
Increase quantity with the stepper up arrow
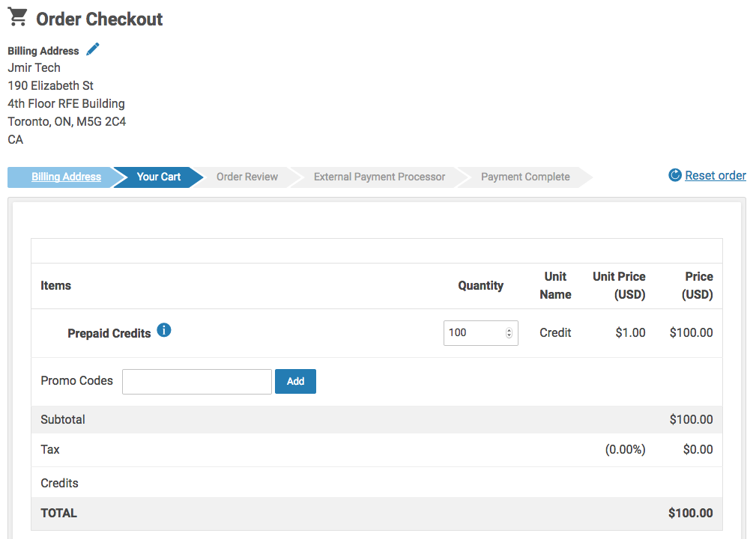coord(509,330)
